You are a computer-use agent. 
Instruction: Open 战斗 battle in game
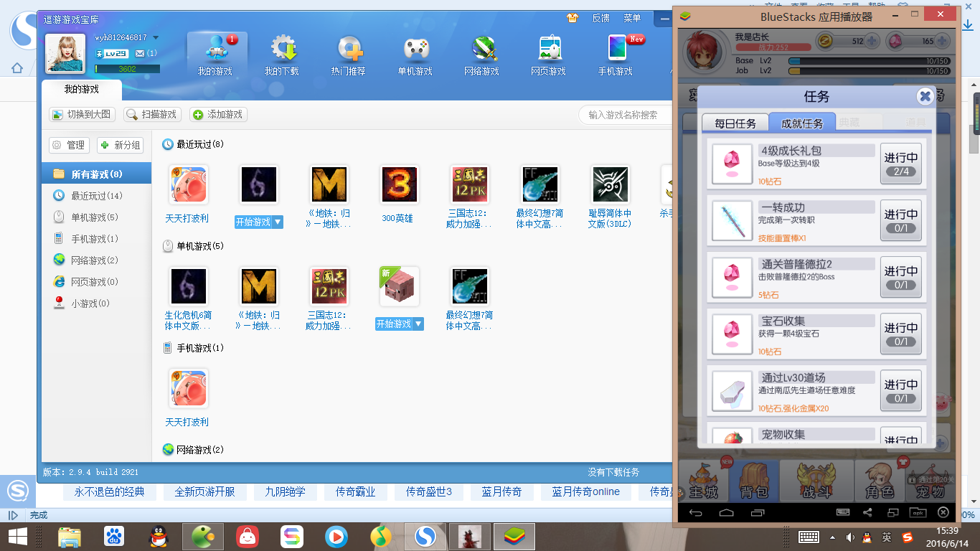tap(816, 483)
